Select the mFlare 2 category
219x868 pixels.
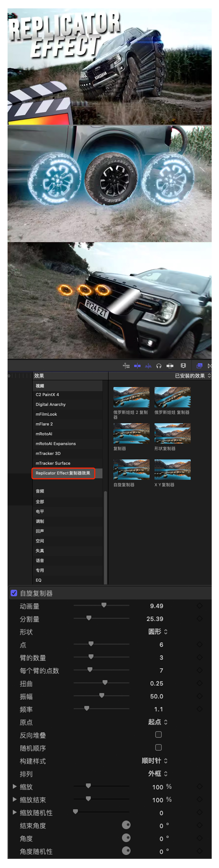tap(67, 424)
